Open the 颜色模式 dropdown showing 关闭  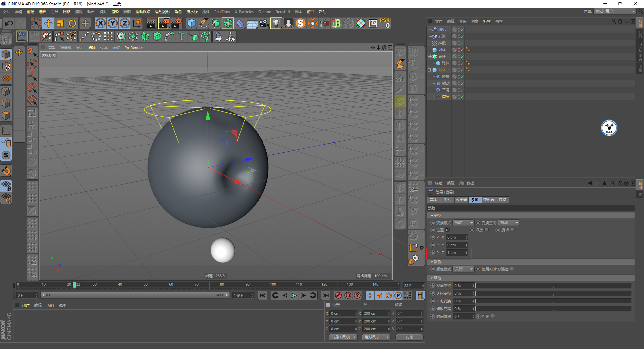(x=464, y=269)
